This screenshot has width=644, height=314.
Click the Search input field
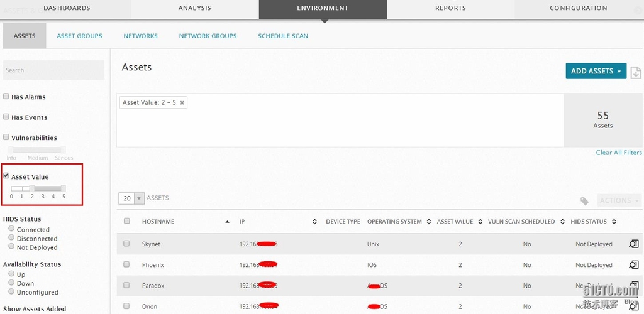54,70
